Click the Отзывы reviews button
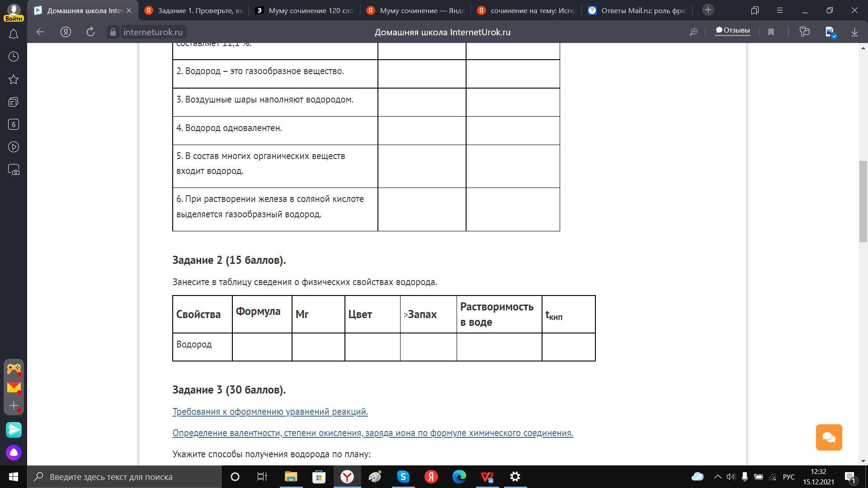Screen dimensions: 868x488 [x=732, y=31]
